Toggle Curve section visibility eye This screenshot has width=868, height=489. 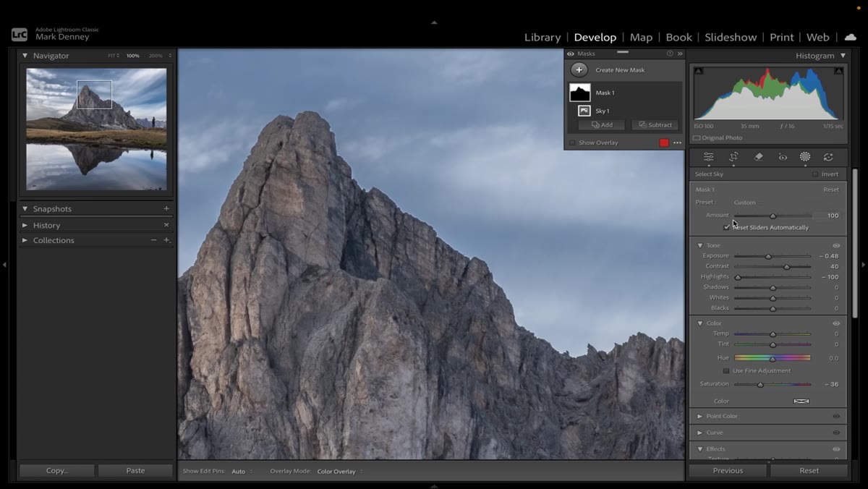(x=836, y=433)
